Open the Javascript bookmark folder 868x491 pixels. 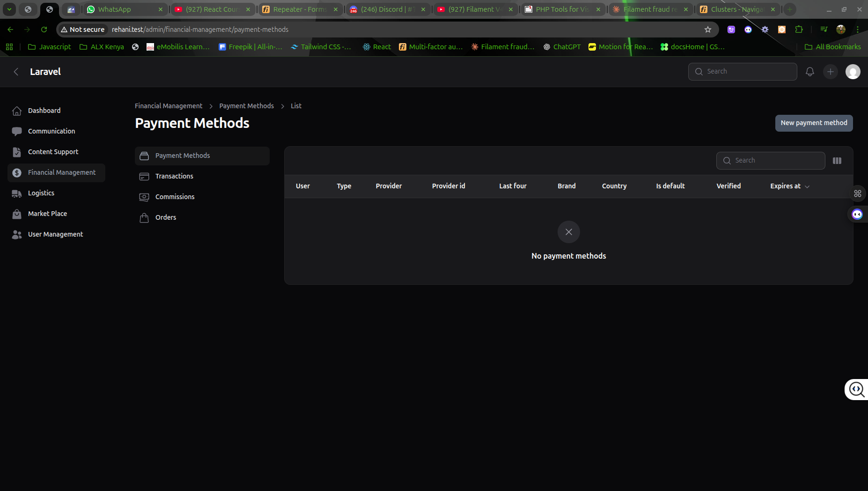click(x=50, y=47)
